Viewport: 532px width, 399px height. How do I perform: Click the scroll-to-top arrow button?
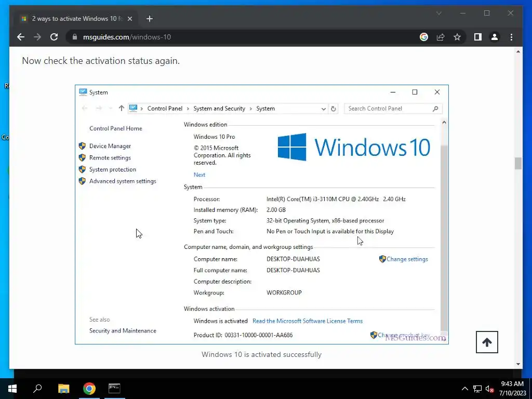pyautogui.click(x=486, y=342)
